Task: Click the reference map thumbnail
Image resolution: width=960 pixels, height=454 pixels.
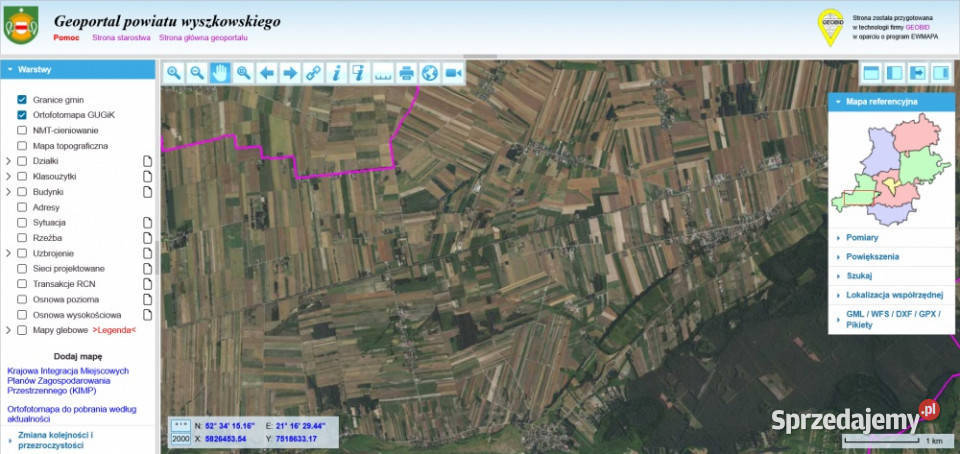Action: [x=891, y=167]
